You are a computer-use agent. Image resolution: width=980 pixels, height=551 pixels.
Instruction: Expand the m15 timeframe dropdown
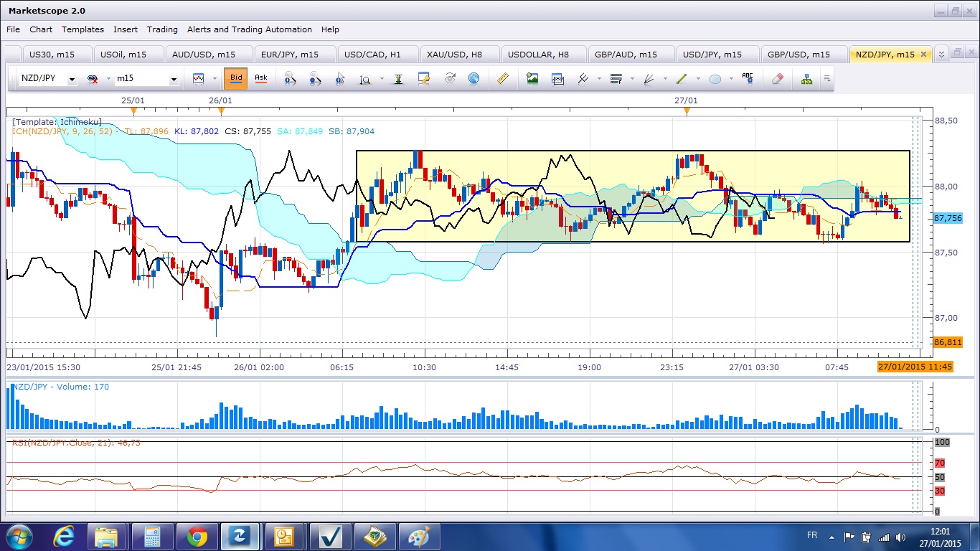pos(174,80)
